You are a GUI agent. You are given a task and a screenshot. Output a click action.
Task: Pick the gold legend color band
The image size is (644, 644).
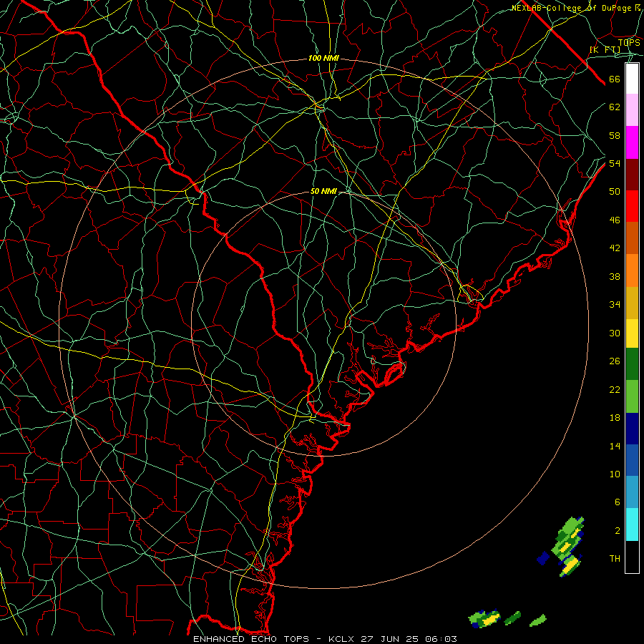click(x=632, y=303)
